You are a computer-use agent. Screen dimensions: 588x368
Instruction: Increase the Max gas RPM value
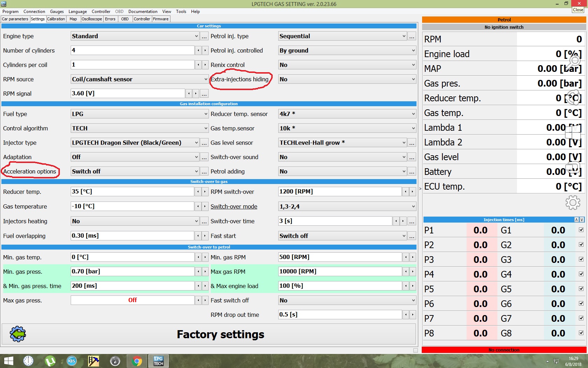click(413, 272)
